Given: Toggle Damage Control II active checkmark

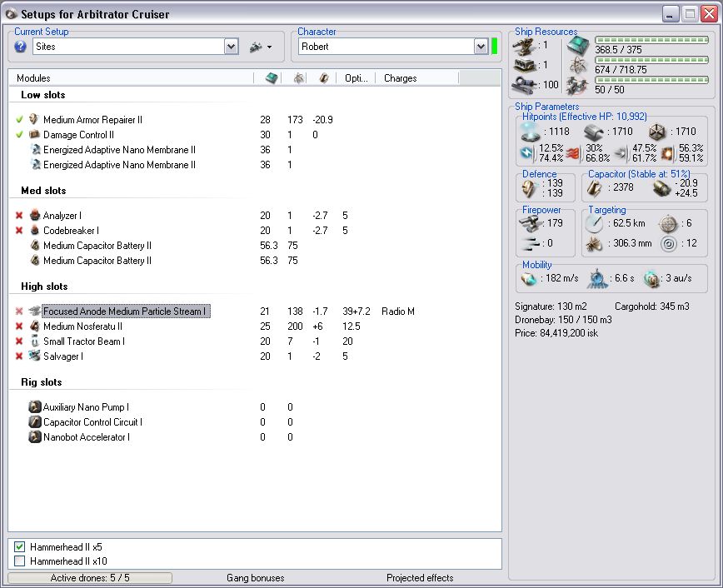Looking at the screenshot, I should tap(19, 135).
